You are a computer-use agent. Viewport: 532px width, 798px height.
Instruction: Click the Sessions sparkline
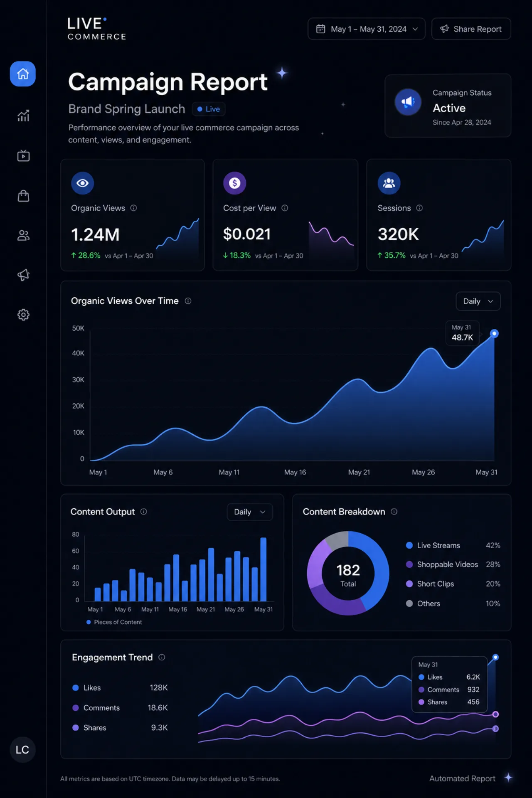click(483, 239)
